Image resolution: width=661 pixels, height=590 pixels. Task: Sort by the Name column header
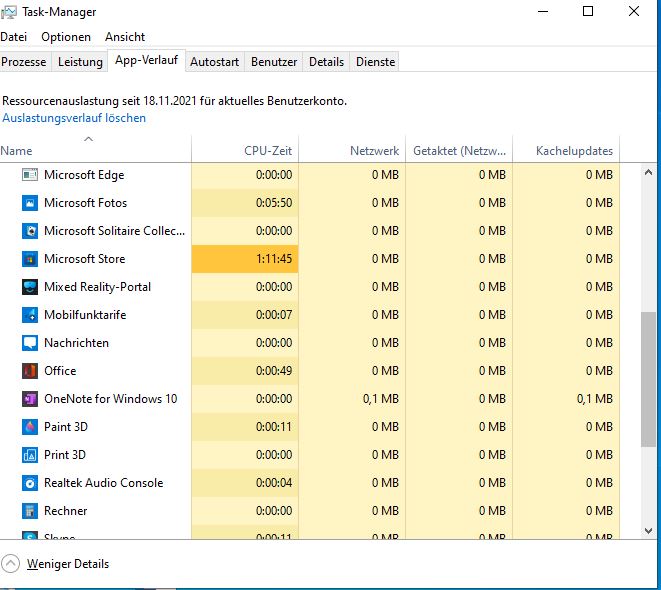coord(95,150)
